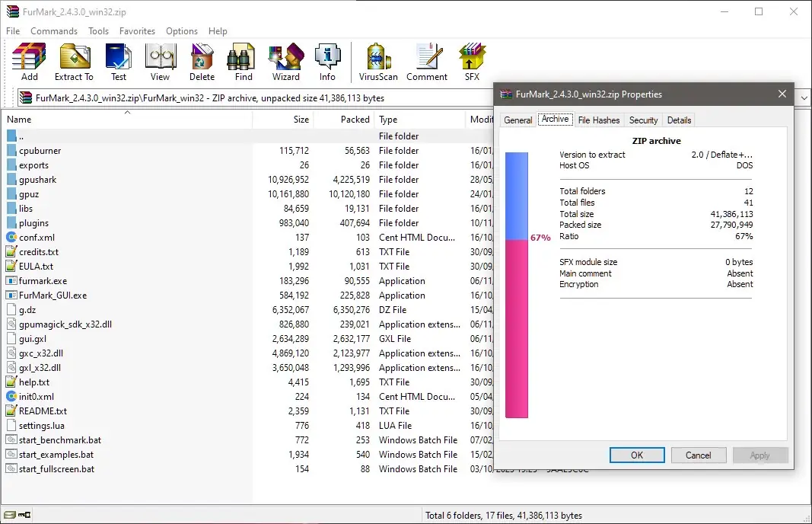The height and width of the screenshot is (524, 812).
Task: Select the EULA.txt file
Action: click(x=247, y=267)
